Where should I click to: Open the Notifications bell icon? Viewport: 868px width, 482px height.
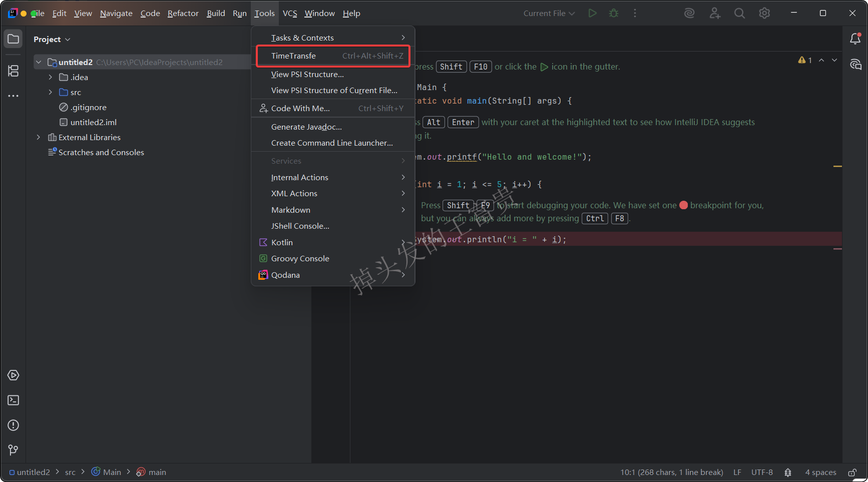855,39
